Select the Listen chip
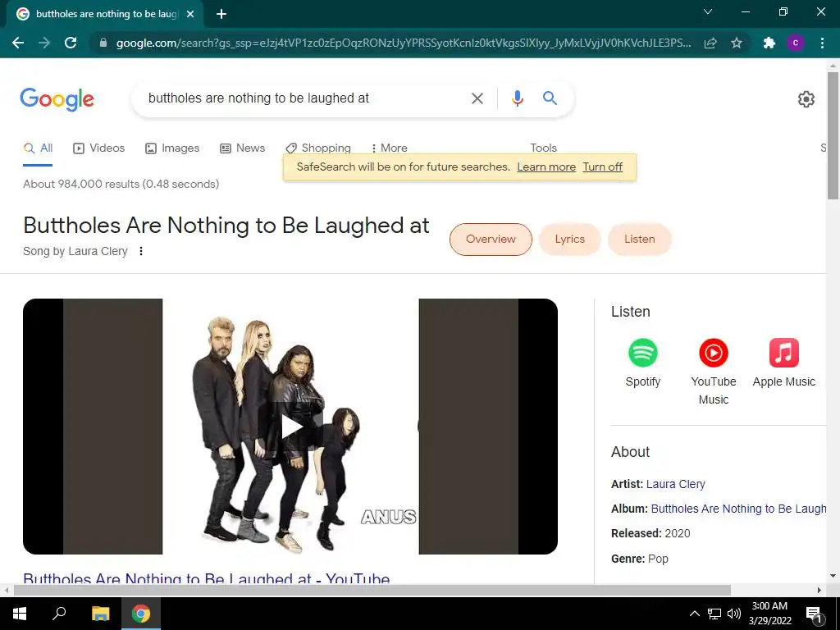Viewport: 840px width, 630px height. click(640, 240)
